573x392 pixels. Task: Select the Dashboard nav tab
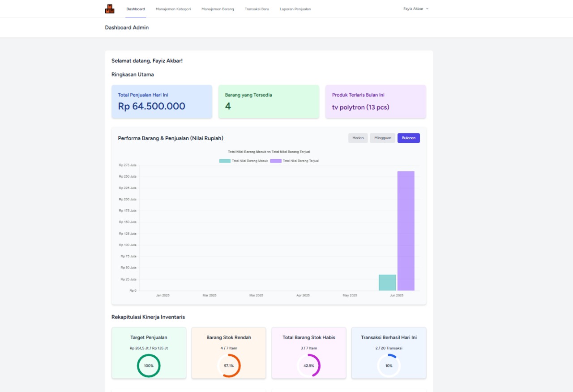point(136,9)
